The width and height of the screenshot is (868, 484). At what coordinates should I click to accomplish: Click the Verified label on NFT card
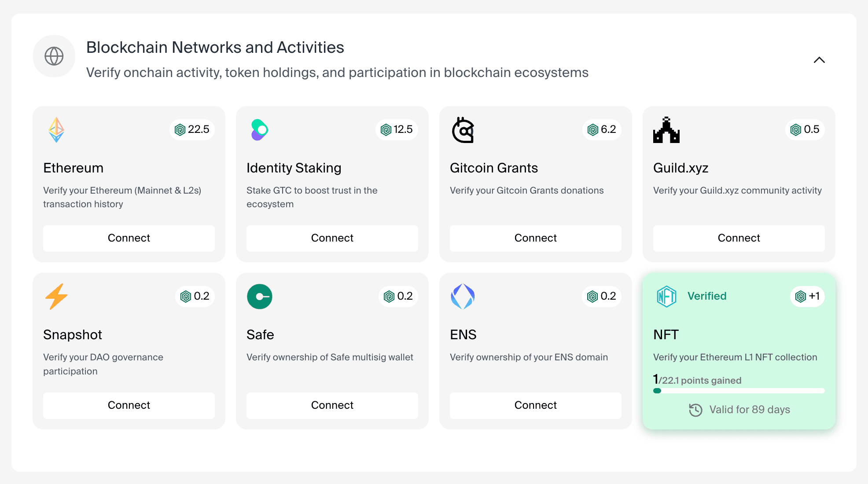[x=707, y=296]
